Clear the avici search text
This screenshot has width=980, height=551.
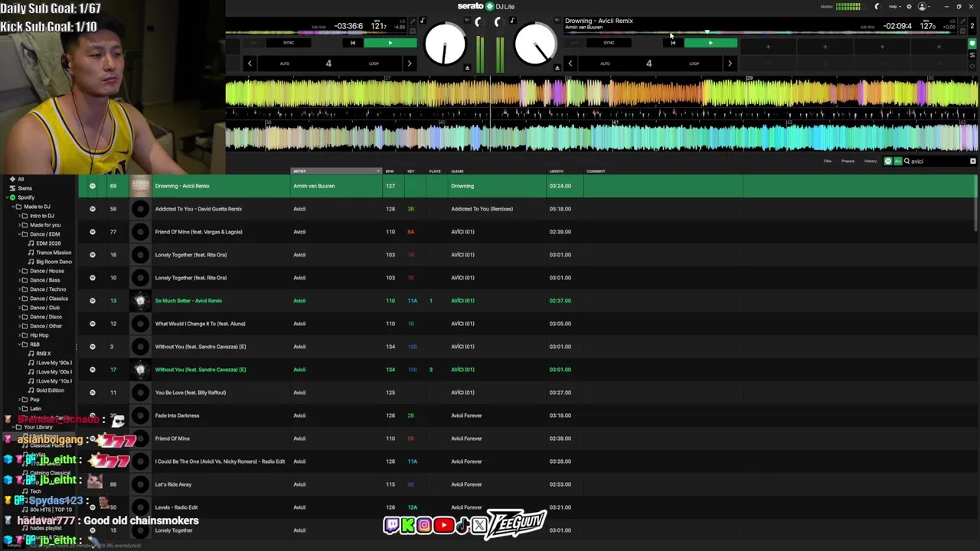pos(973,161)
